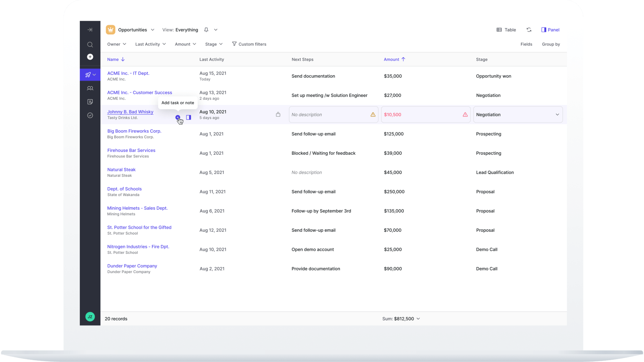Open ACME Inc. - IT Dept. opportunity
The height and width of the screenshot is (362, 644).
128,73
